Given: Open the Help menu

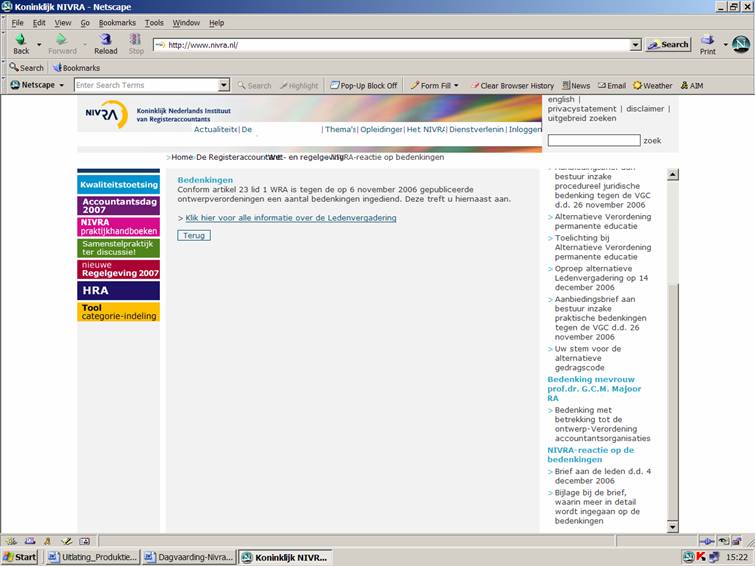Looking at the screenshot, I should click(216, 23).
